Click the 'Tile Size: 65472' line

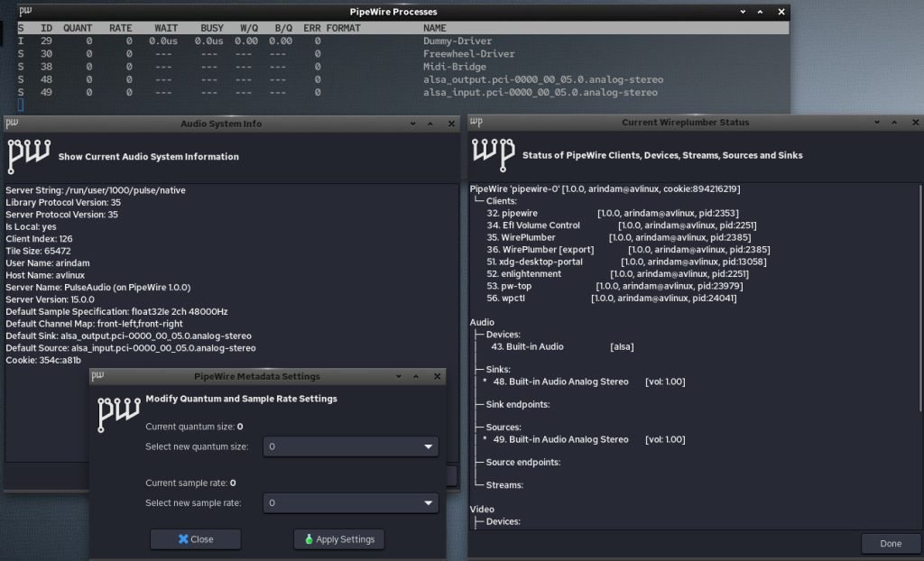[38, 251]
